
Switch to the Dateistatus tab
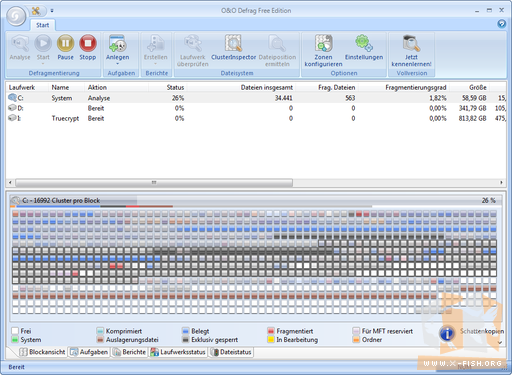coord(231,352)
